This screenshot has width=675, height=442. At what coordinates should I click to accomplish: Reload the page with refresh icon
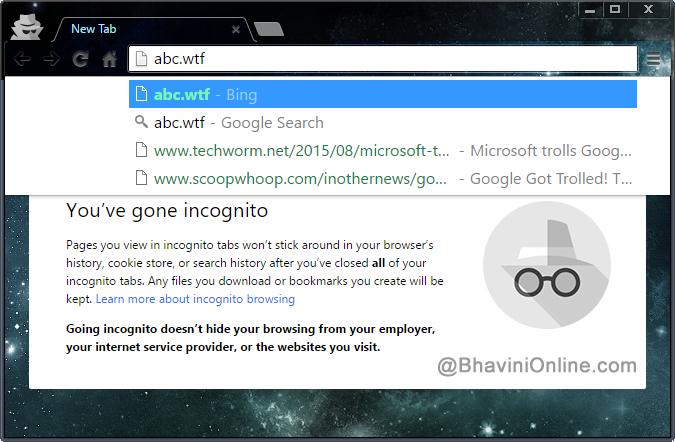pyautogui.click(x=81, y=59)
